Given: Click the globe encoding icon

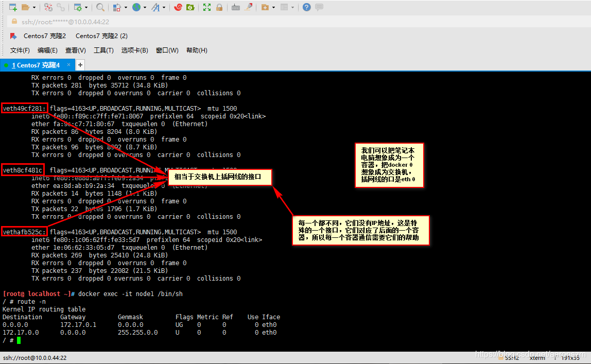Looking at the screenshot, I should tap(136, 7).
